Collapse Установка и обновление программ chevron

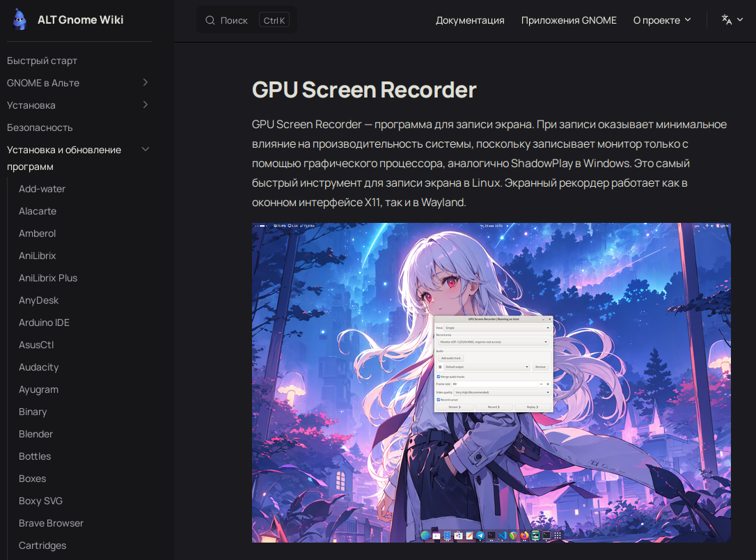tap(145, 150)
